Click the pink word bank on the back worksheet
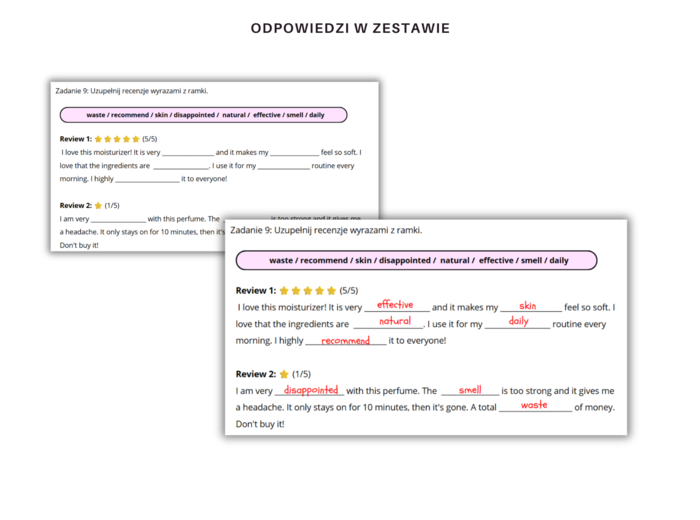The height and width of the screenshot is (520, 700). tap(204, 115)
